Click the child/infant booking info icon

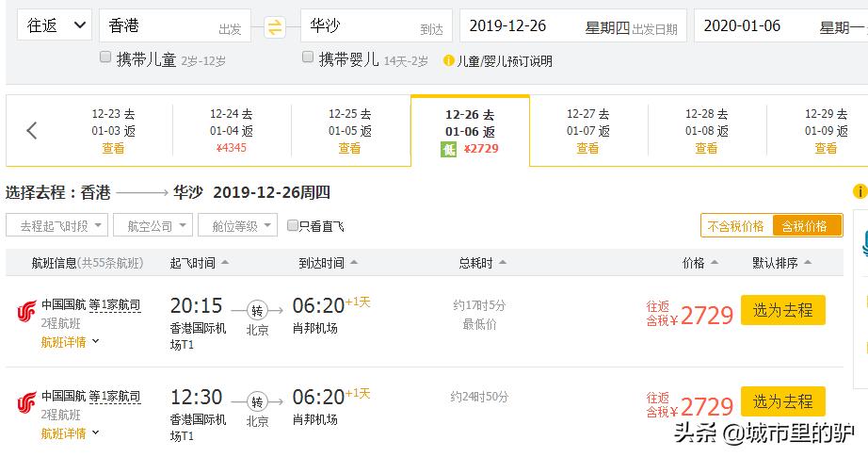448,61
